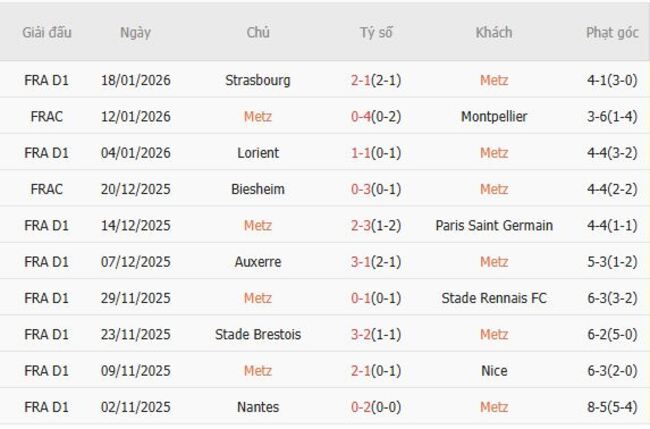Click Stade Rennais FC team name
This screenshot has width=650, height=429.
pyautogui.click(x=494, y=298)
